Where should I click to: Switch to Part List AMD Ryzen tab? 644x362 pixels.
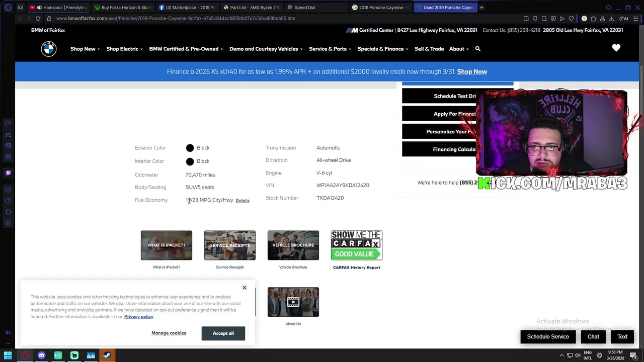point(252,8)
